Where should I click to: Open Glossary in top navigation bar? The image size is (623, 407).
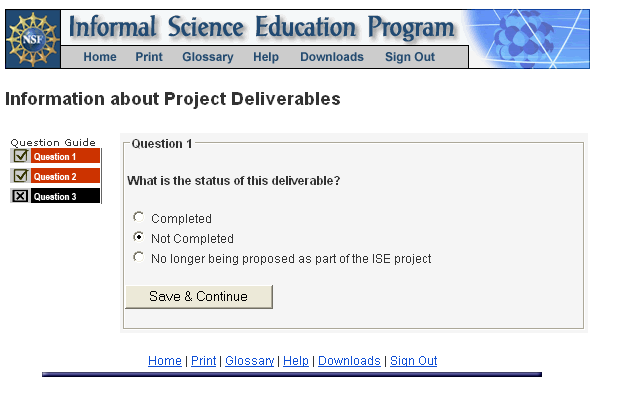click(x=208, y=57)
